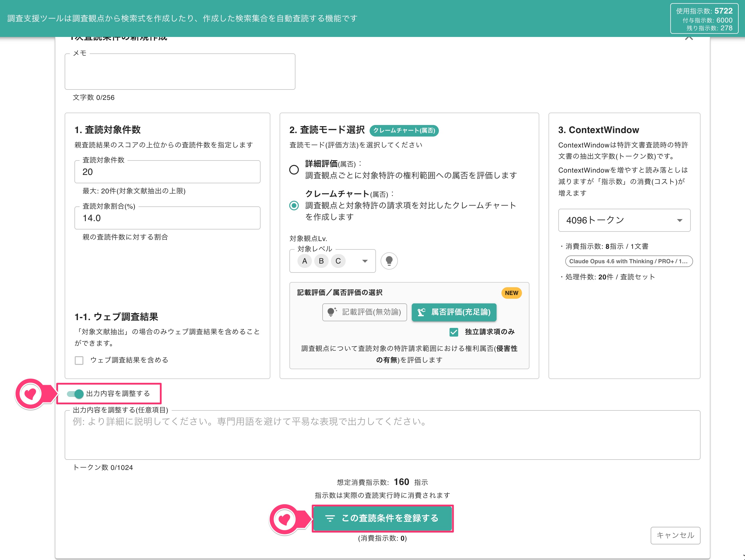
Task: Select the クレームチャート(属否) radio button
Action: pos(294,206)
